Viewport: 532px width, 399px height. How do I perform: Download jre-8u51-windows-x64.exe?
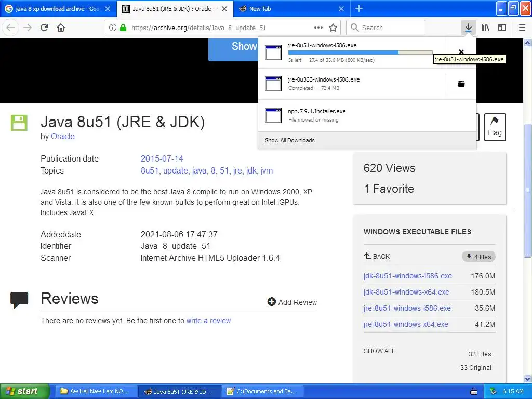click(x=406, y=324)
